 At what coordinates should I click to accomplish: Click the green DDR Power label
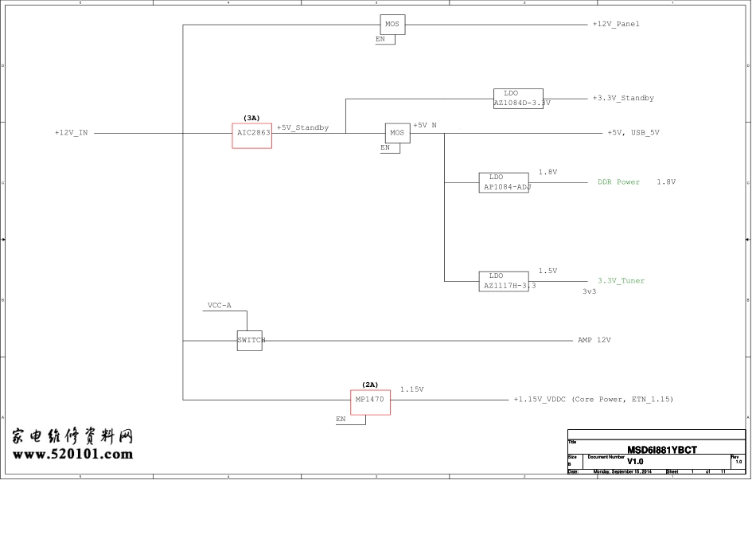point(618,182)
